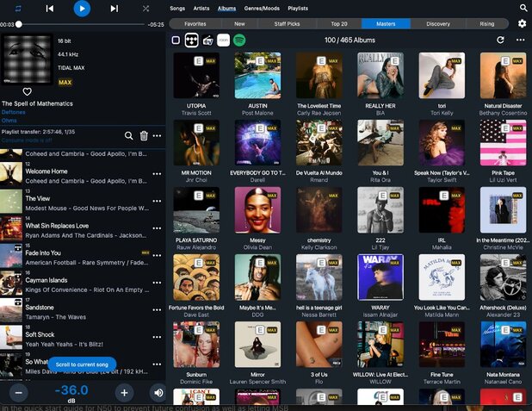The height and width of the screenshot is (411, 532).
Task: Increase volume with plus button
Action: tap(124, 393)
